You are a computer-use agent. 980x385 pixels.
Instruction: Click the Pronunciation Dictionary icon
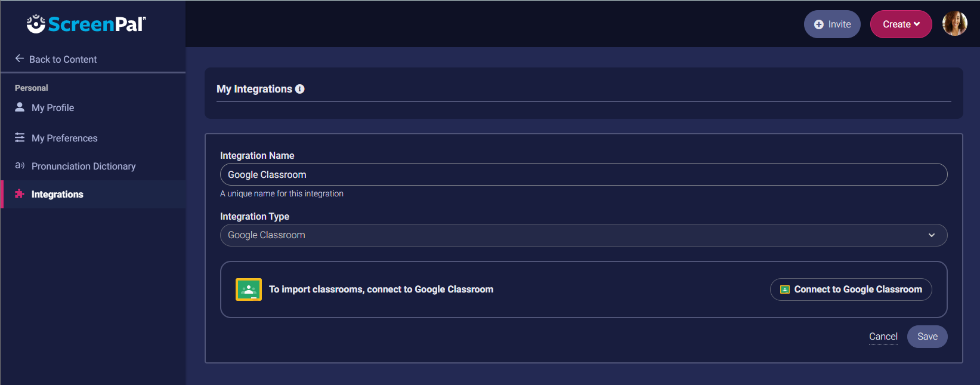(x=20, y=165)
